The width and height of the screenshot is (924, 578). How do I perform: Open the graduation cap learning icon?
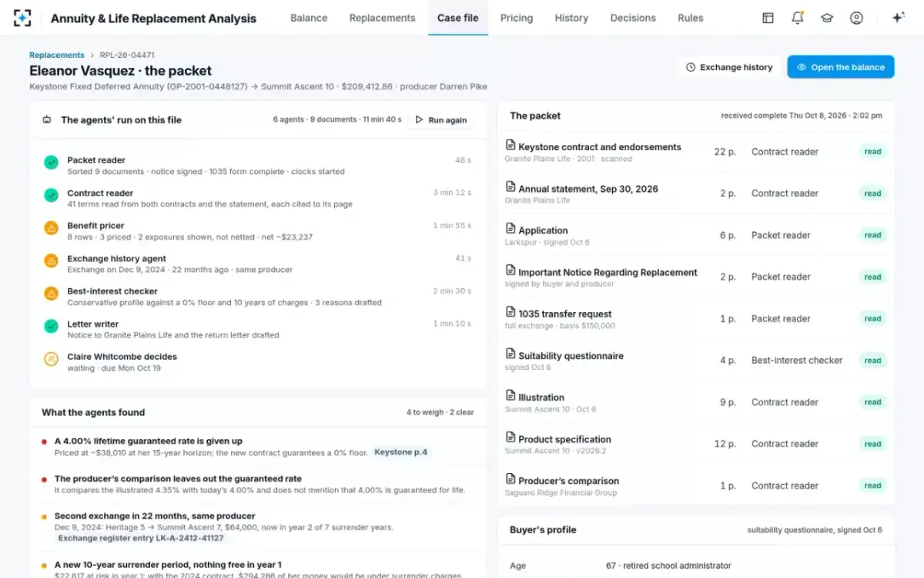827,18
